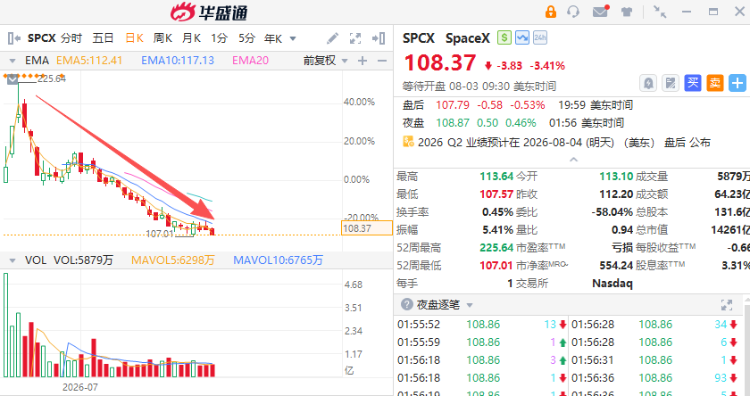This screenshot has width=750, height=396.
Task: Click the SPCX ticker in chart toolbar
Action: 42,38
